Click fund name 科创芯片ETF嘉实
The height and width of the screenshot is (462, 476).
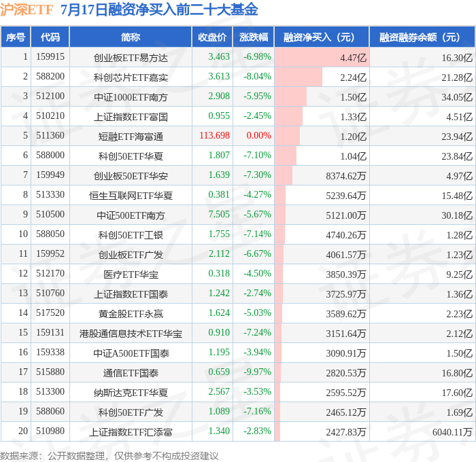click(x=131, y=77)
